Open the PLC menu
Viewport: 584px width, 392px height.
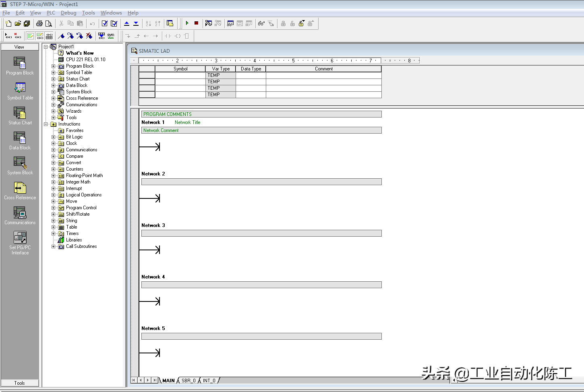tap(51, 13)
